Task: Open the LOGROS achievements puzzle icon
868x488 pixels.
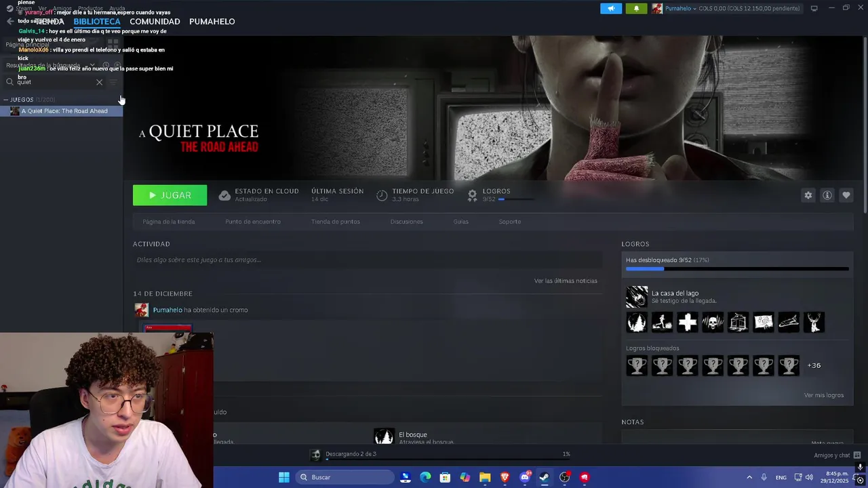Action: [x=472, y=195]
